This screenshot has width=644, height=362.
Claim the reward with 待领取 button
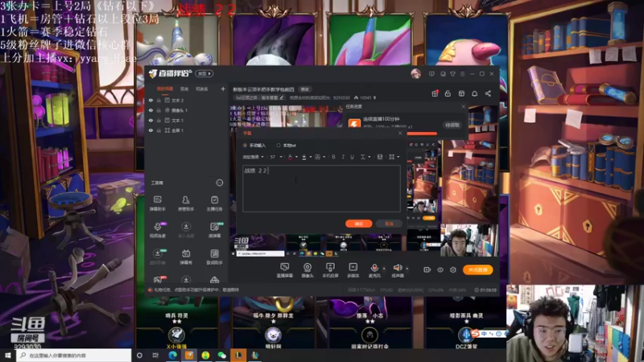452,125
